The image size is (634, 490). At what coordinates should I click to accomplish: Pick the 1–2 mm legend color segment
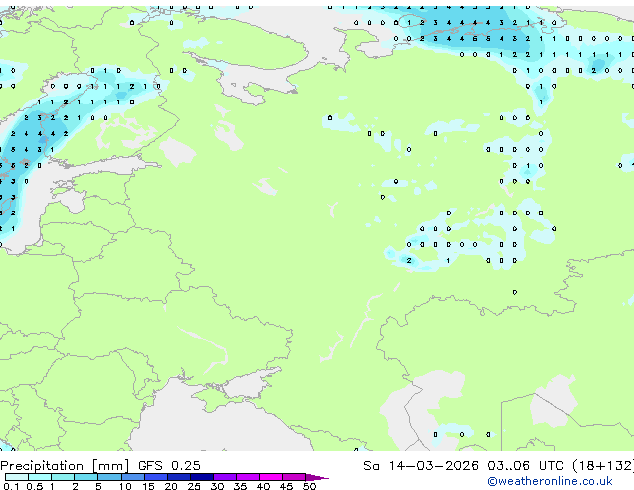[63, 477]
